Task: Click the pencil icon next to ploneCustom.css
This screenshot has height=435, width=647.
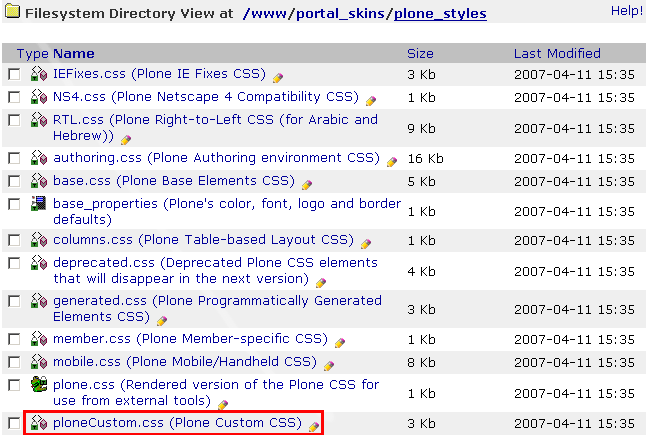Action: pyautogui.click(x=314, y=427)
